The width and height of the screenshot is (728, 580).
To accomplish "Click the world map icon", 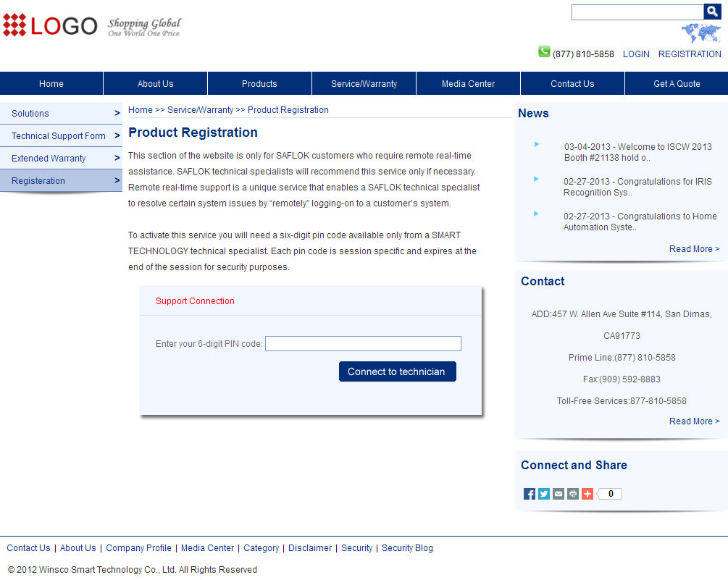I will 701,33.
